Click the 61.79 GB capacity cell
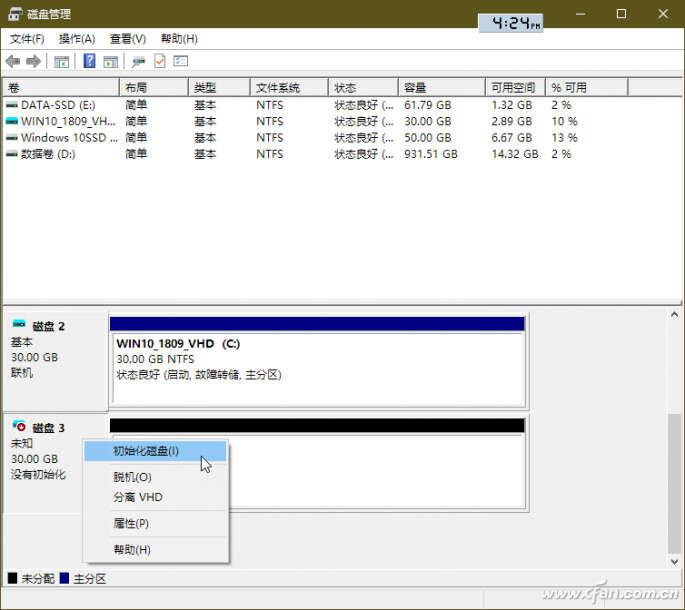The image size is (685, 610). (428, 105)
